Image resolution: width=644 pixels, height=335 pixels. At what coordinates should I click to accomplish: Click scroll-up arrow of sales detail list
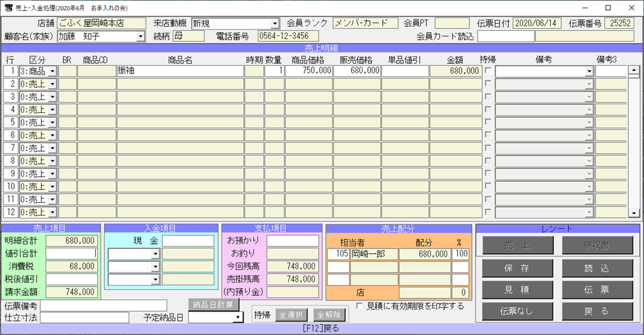[x=633, y=70]
